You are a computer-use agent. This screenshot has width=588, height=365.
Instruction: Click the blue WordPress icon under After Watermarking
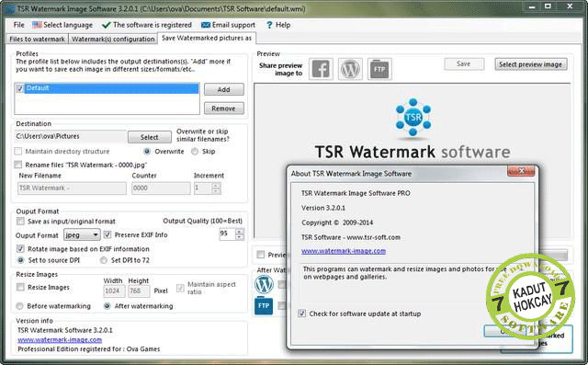(x=264, y=284)
